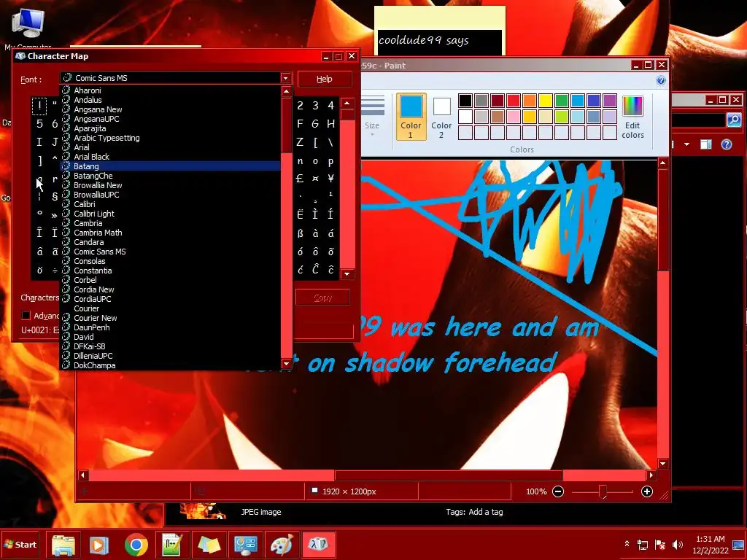Switch to Character Map taskbar icon

(x=318, y=545)
